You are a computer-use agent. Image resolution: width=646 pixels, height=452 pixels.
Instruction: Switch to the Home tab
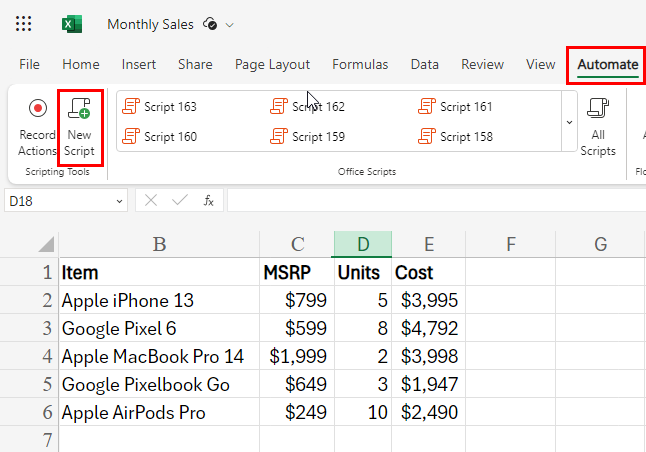(x=81, y=64)
